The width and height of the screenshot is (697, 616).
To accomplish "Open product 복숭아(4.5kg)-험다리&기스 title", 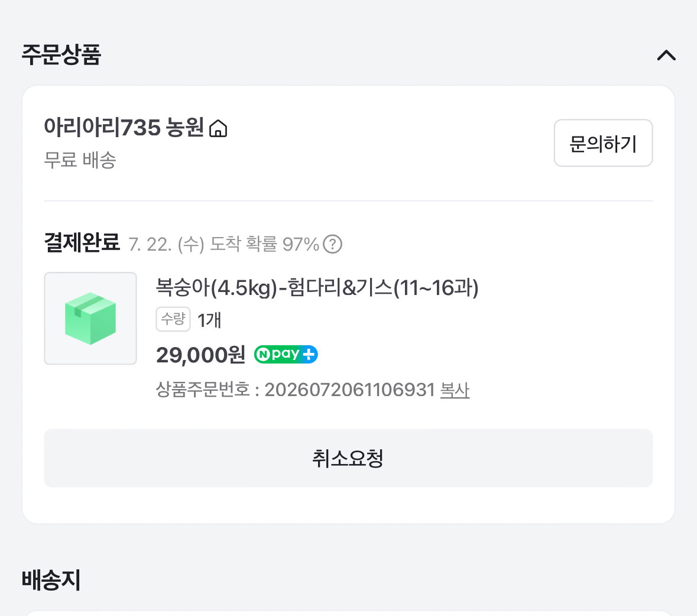I will coord(317,287).
